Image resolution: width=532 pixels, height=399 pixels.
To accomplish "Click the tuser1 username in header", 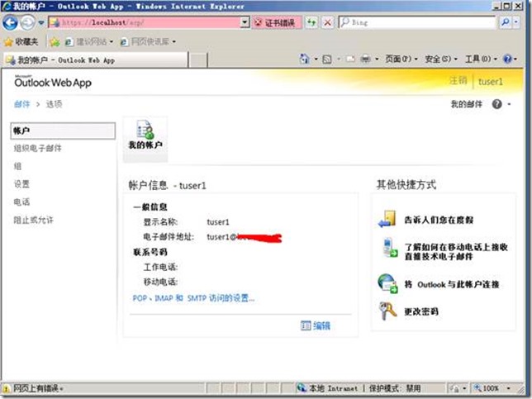I will pyautogui.click(x=490, y=82).
